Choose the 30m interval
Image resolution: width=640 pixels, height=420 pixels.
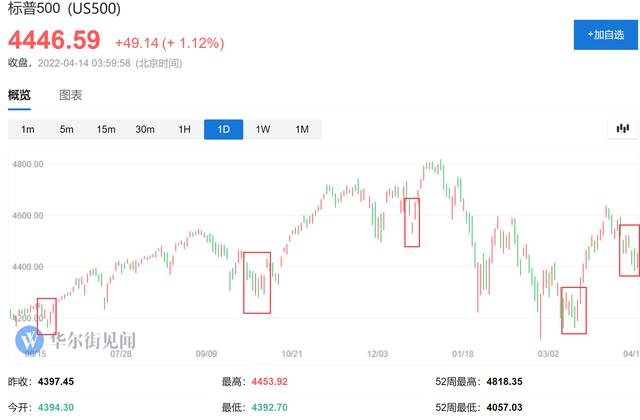pos(145,129)
